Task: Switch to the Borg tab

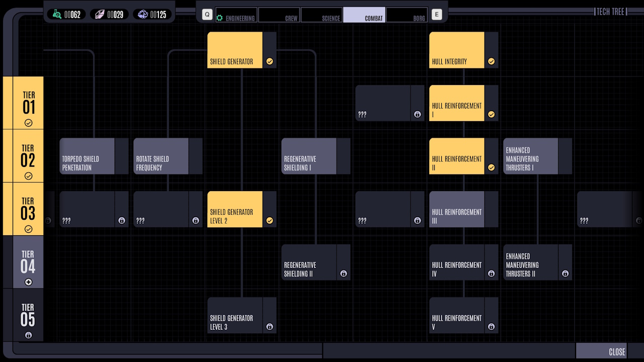Action: [408, 17]
